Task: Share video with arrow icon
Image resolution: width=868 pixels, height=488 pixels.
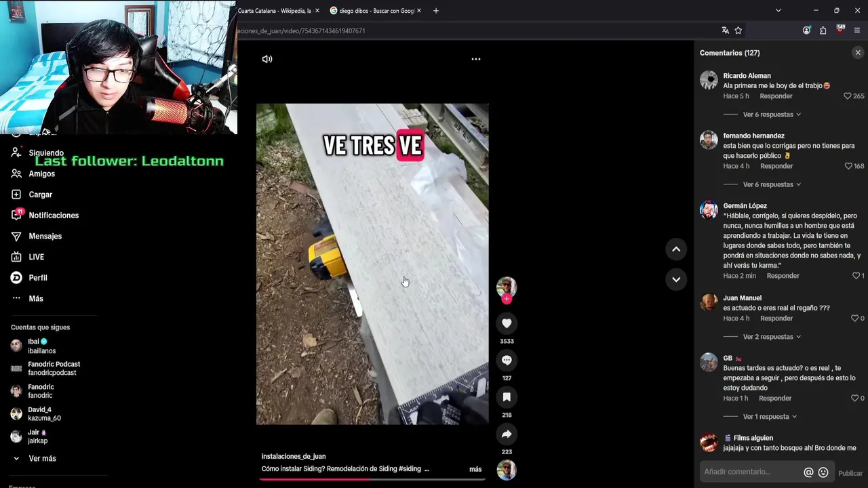Action: tap(507, 434)
